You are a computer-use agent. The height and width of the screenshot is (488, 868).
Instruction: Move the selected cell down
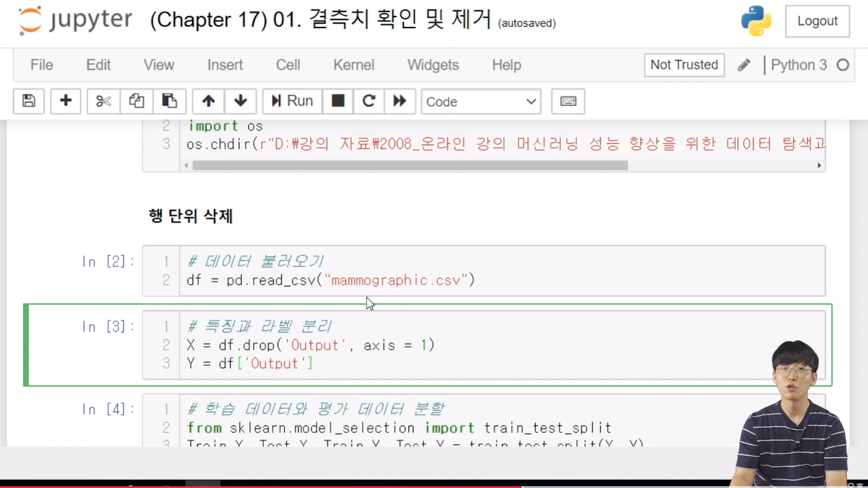tap(241, 101)
